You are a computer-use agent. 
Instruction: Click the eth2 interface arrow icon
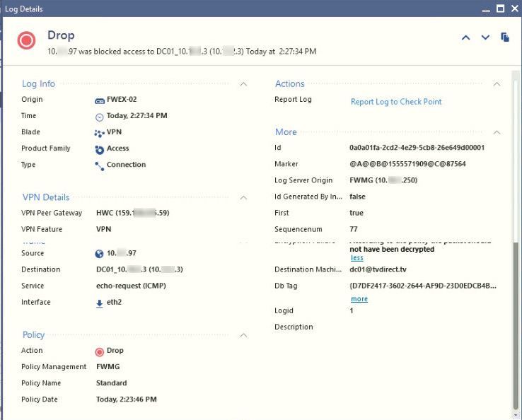click(x=100, y=303)
